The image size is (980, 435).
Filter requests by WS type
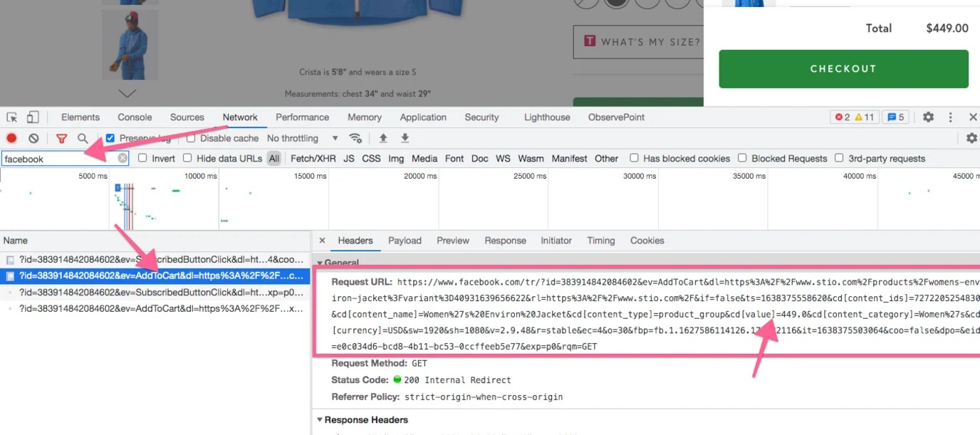(503, 158)
